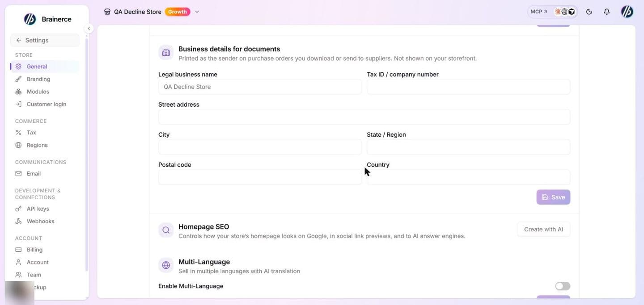
Task: Click the Branding brush icon
Action: point(18,79)
